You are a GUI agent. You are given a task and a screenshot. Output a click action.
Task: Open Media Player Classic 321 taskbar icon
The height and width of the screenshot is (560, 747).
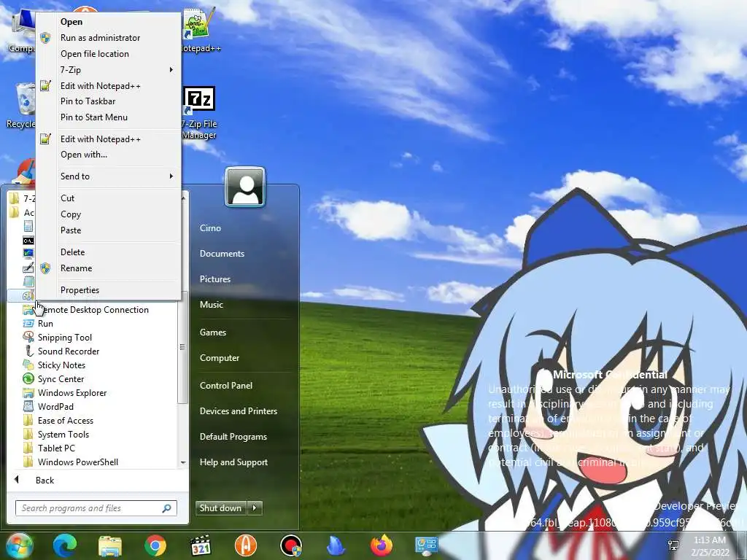(200, 545)
